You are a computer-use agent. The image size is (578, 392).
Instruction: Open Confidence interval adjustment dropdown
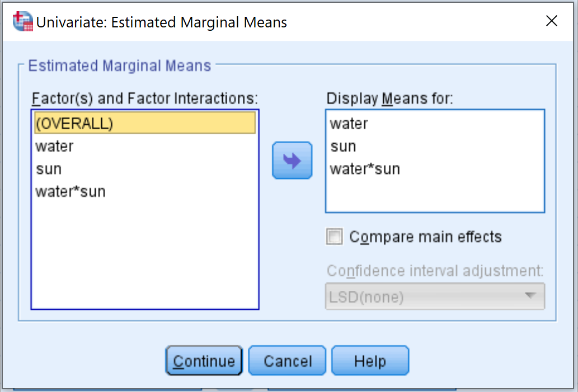[435, 296]
